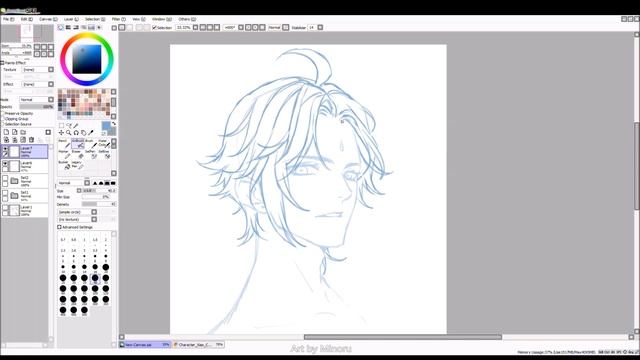Toggle the Selection checkbox in toolbar
The width and height of the screenshot is (640, 360).
[154, 28]
